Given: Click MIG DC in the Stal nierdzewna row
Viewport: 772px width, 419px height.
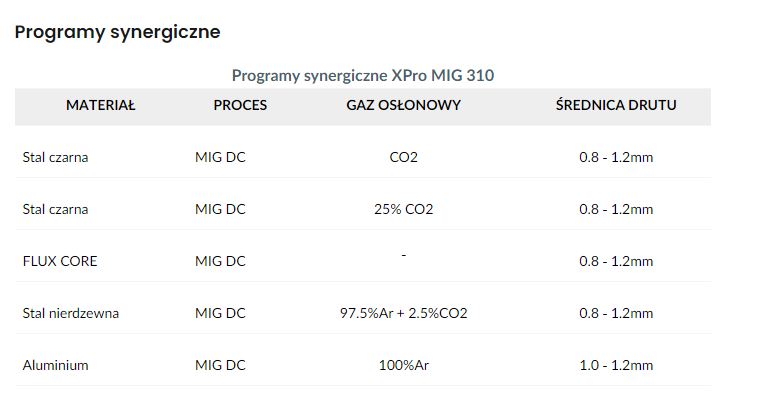Looking at the screenshot, I should pyautogui.click(x=220, y=313).
